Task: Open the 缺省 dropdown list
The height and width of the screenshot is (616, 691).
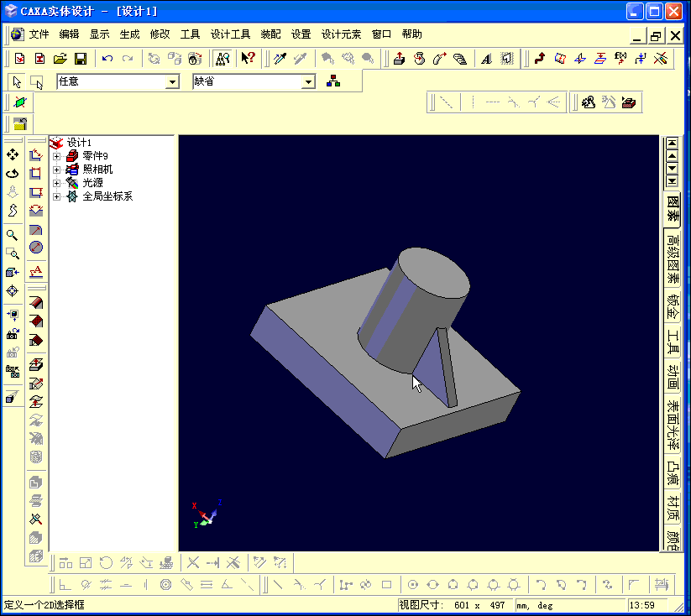Action: pos(308,82)
